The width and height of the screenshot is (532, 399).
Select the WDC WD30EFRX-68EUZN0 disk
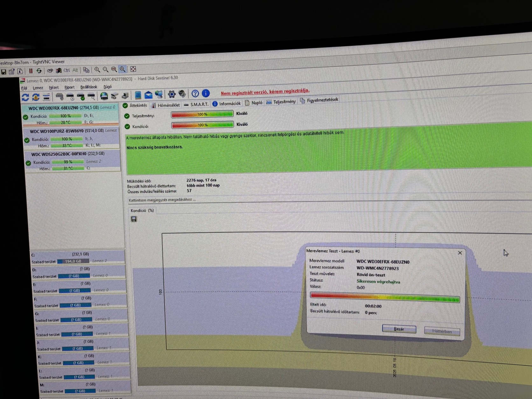pyautogui.click(x=70, y=115)
